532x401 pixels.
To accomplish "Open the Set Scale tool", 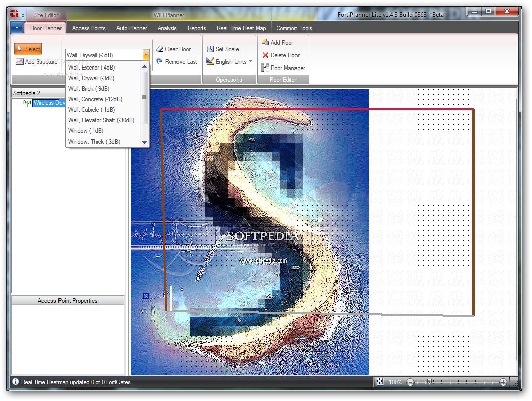I will (222, 49).
